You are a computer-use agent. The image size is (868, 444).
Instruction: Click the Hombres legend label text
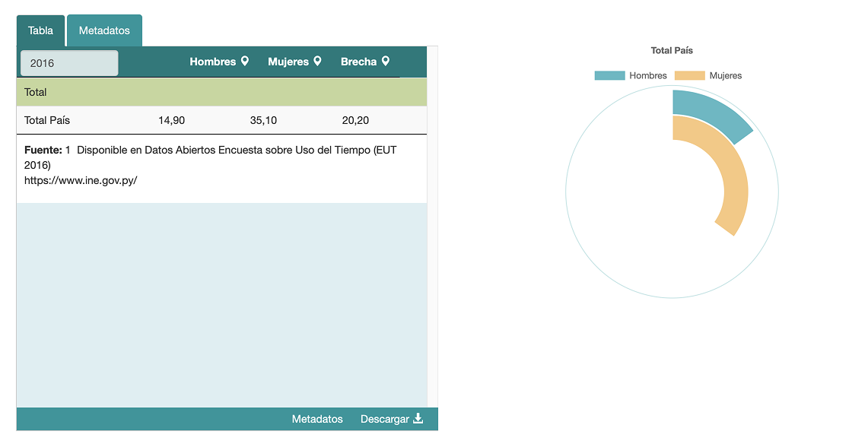pos(648,75)
